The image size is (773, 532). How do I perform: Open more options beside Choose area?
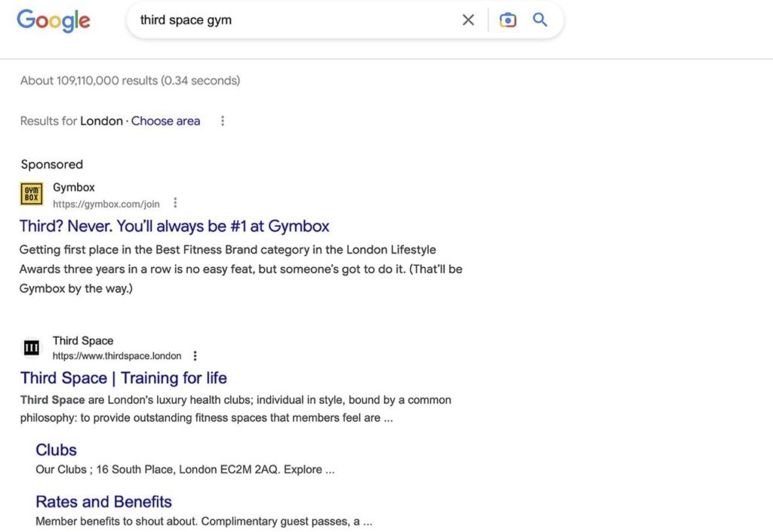point(222,121)
